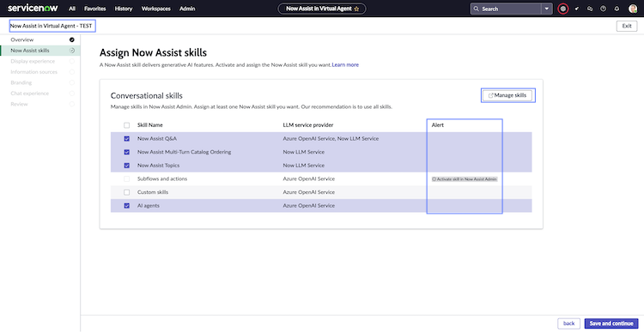Click the back button
This screenshot has height=332, width=644.
pyautogui.click(x=568, y=323)
